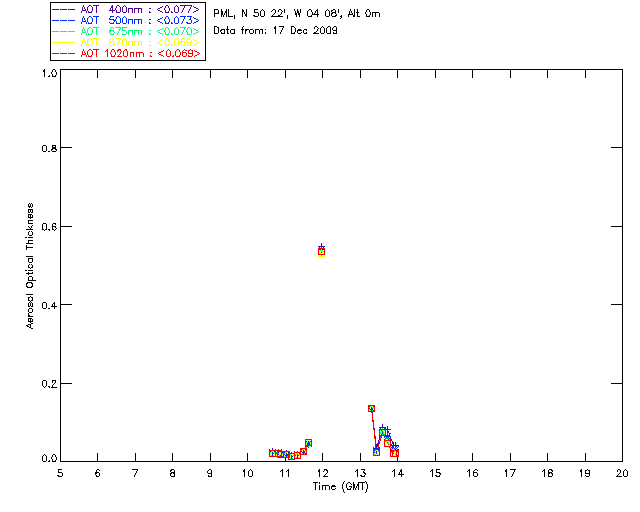Click the x-axis tick label 8
This screenshot has height=512, width=640.
click(173, 473)
